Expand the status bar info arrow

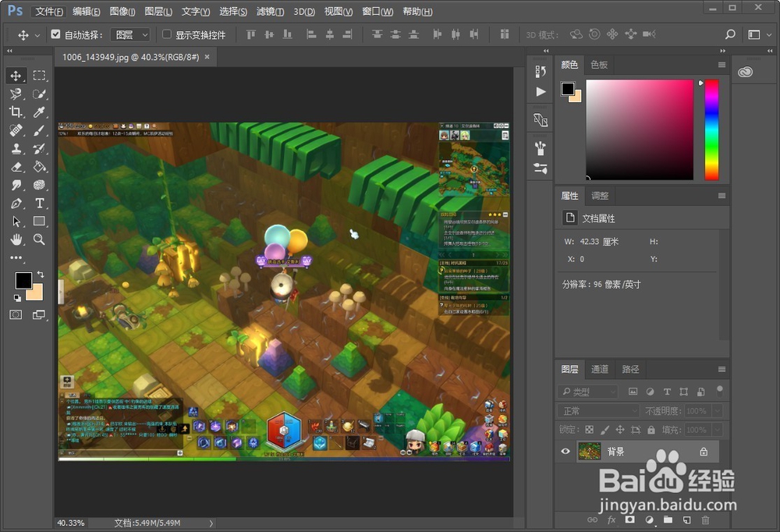point(211,523)
